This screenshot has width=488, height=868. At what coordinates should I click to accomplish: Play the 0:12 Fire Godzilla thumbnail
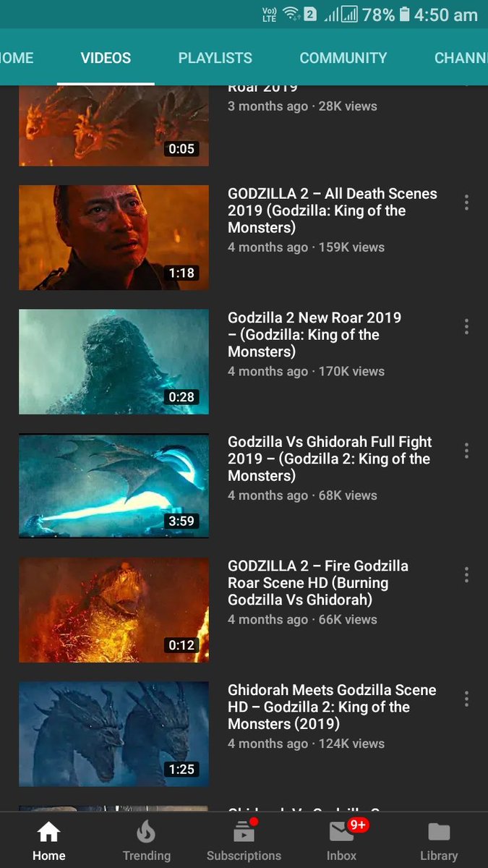coord(114,610)
